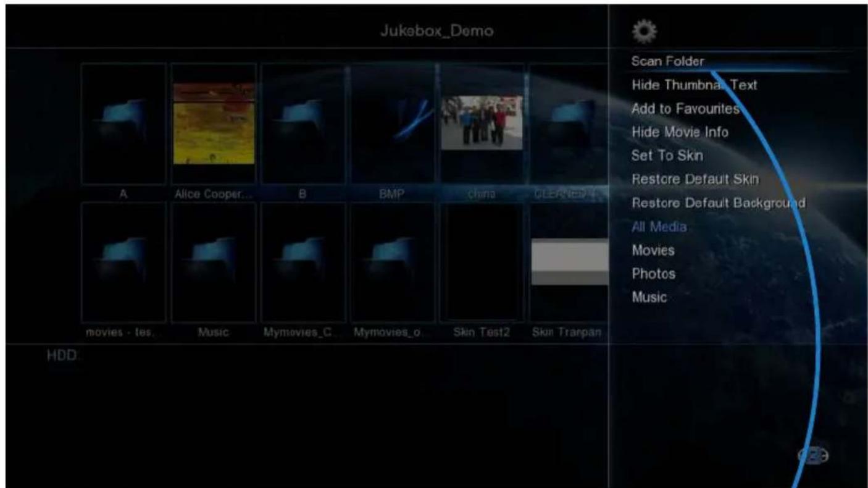The height and width of the screenshot is (488, 868).
Task: Click the HDD: path label
Action: tap(64, 356)
